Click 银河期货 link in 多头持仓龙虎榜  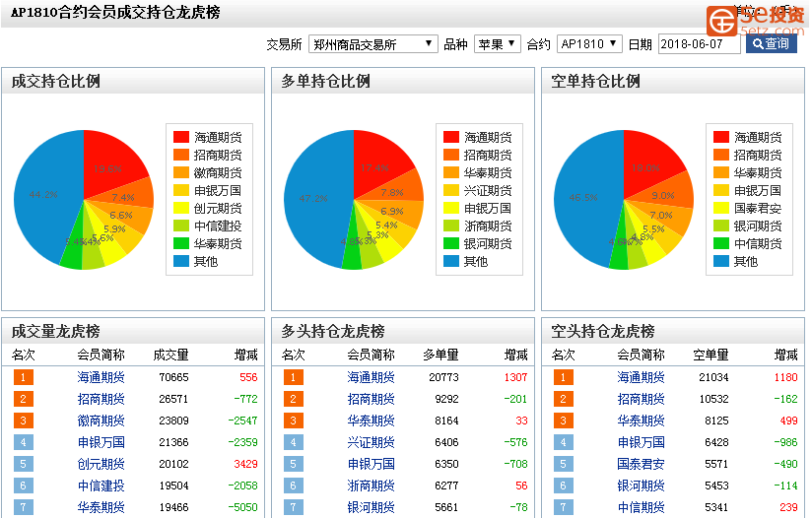tap(371, 507)
